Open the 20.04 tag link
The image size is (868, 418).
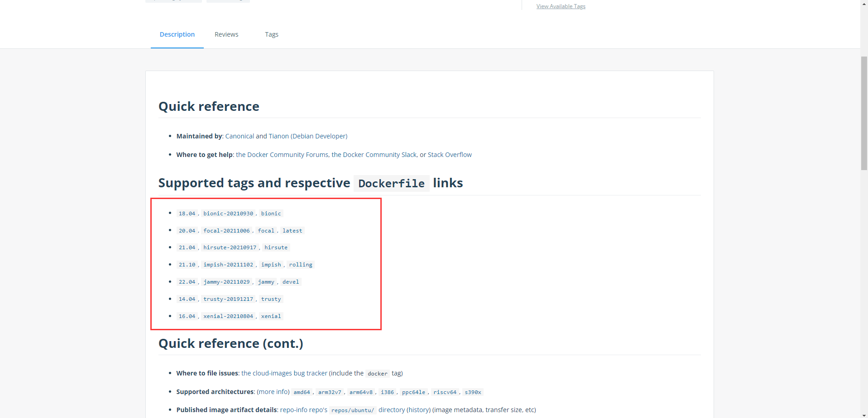pos(187,231)
